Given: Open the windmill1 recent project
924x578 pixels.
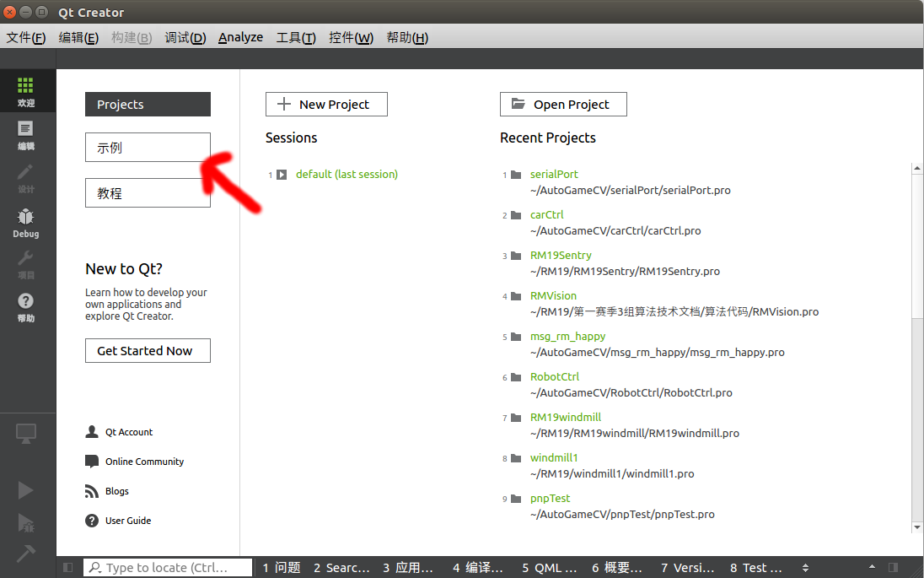Looking at the screenshot, I should 554,457.
